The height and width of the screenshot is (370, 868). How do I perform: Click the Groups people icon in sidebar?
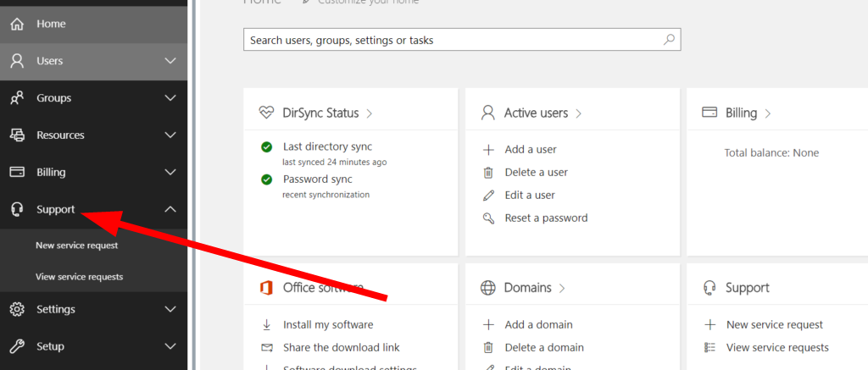(17, 98)
